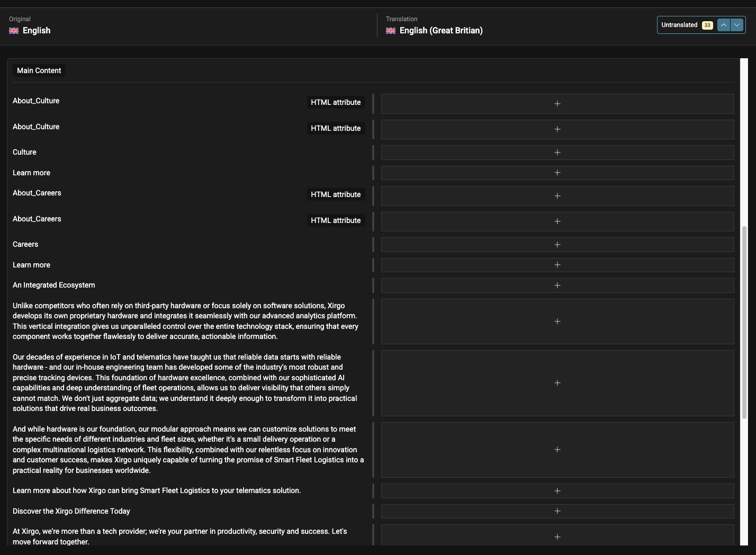Click HTML attribute tag on first About_Careers

(336, 194)
